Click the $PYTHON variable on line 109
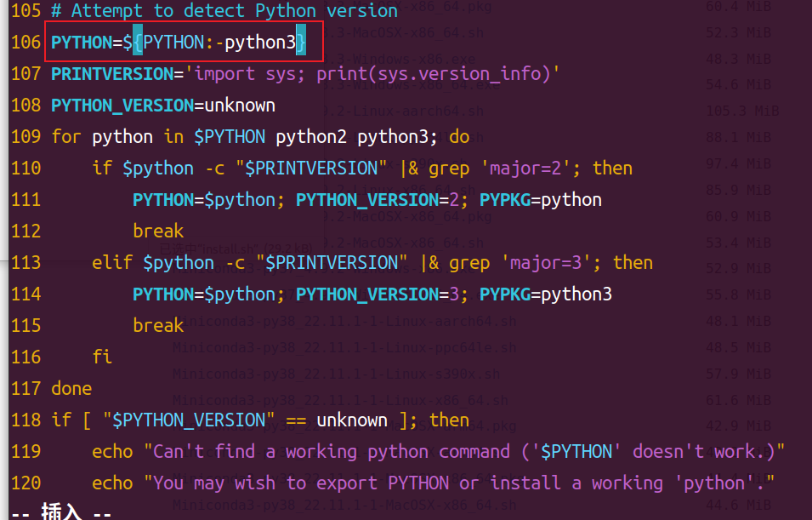This screenshot has height=520, width=812. point(230,137)
